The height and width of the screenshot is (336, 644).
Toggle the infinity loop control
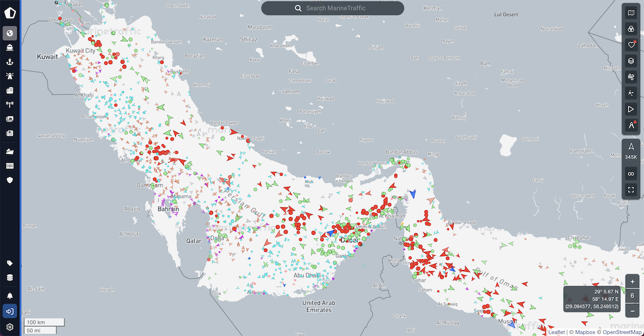click(x=631, y=173)
